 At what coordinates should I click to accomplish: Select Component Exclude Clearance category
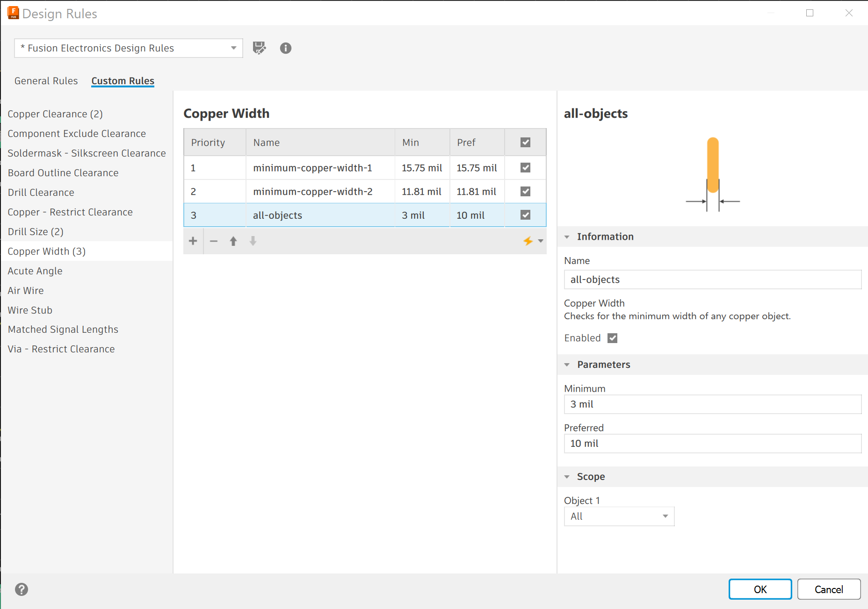click(77, 134)
